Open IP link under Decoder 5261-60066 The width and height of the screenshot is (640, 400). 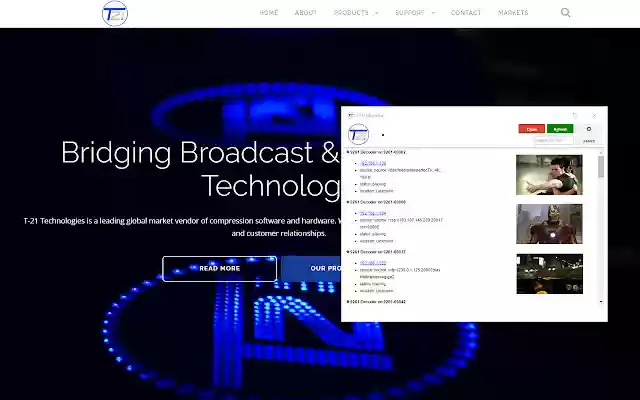pos(373,213)
